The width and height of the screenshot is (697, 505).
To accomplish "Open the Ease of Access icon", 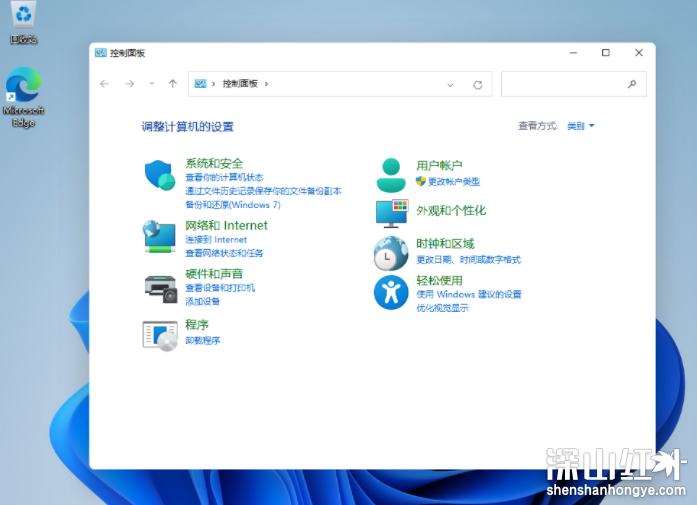I will click(391, 293).
